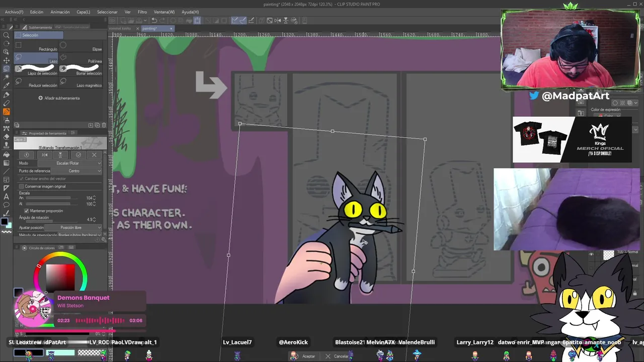Choose the Elipse selection subtool
This screenshot has height=362, width=644.
[x=81, y=46]
